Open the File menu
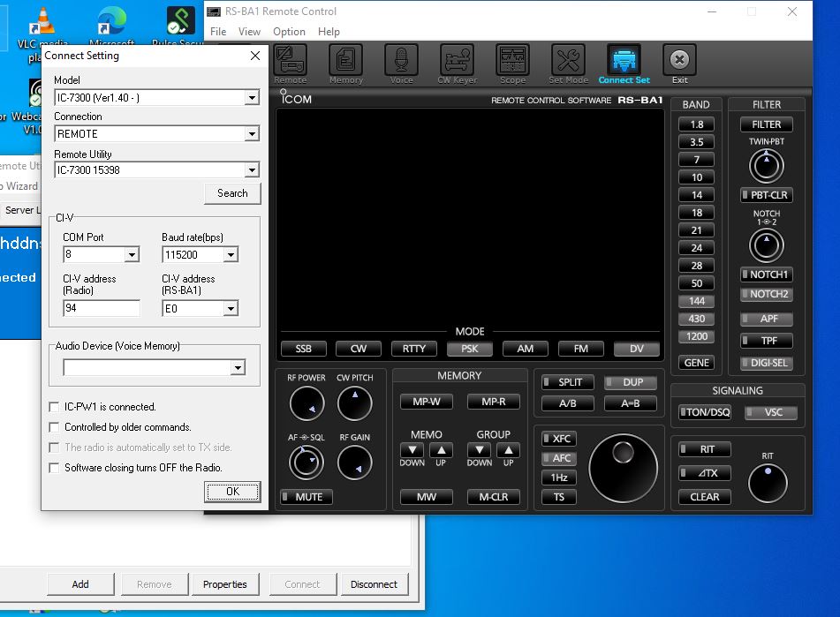 tap(218, 32)
